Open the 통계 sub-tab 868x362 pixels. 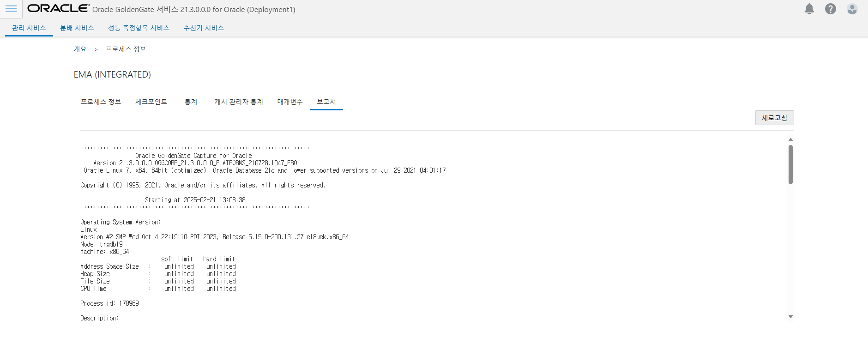[191, 102]
